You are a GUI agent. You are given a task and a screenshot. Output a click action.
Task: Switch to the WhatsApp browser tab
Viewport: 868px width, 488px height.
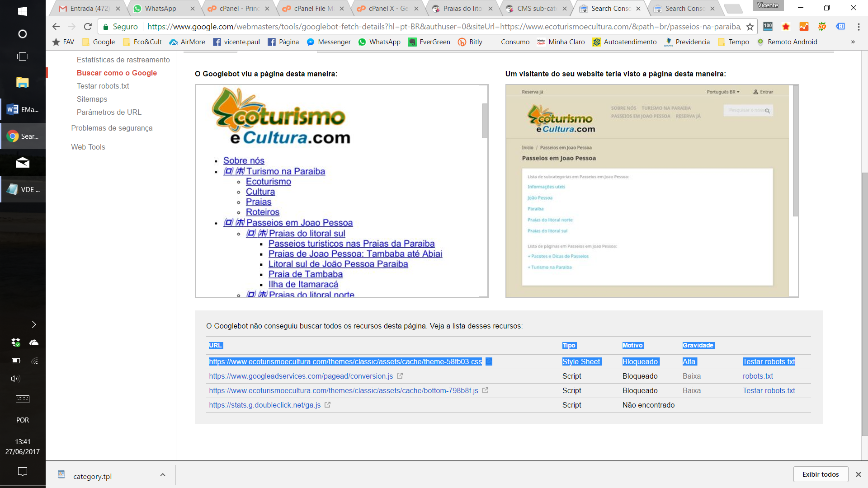tap(160, 9)
